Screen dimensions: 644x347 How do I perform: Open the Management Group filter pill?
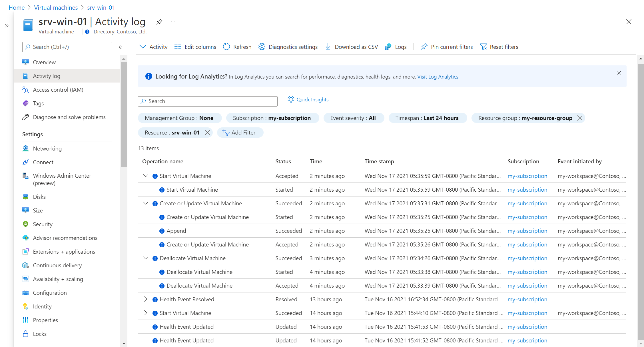coord(180,118)
